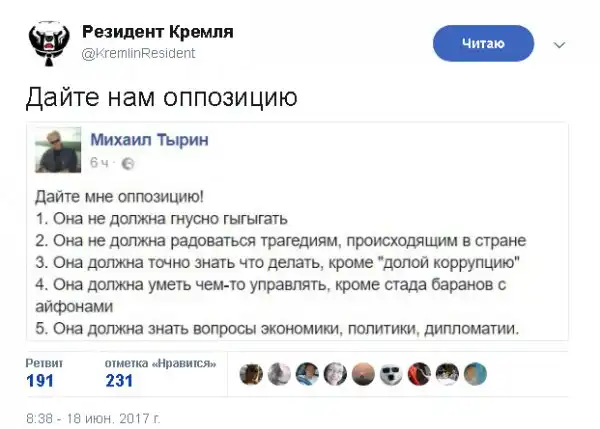Expand the tweet options chevron
Screen dimensions: 600x429
point(559,45)
